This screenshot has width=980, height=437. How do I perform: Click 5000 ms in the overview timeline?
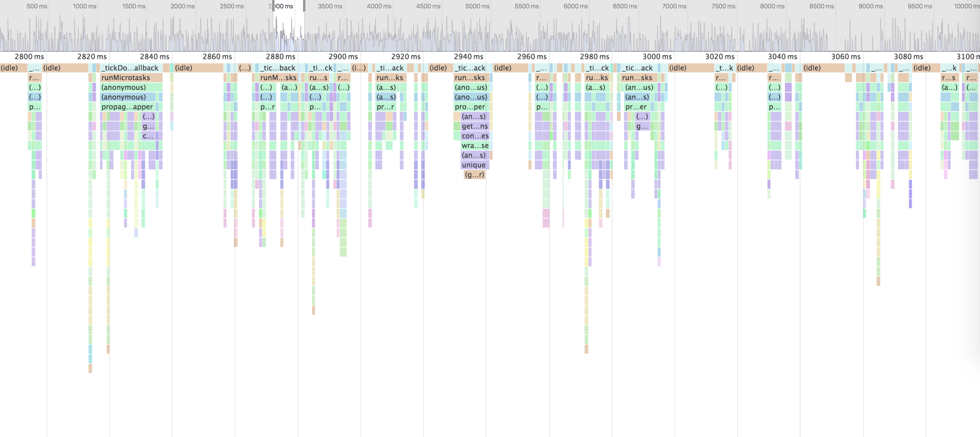[x=477, y=6]
